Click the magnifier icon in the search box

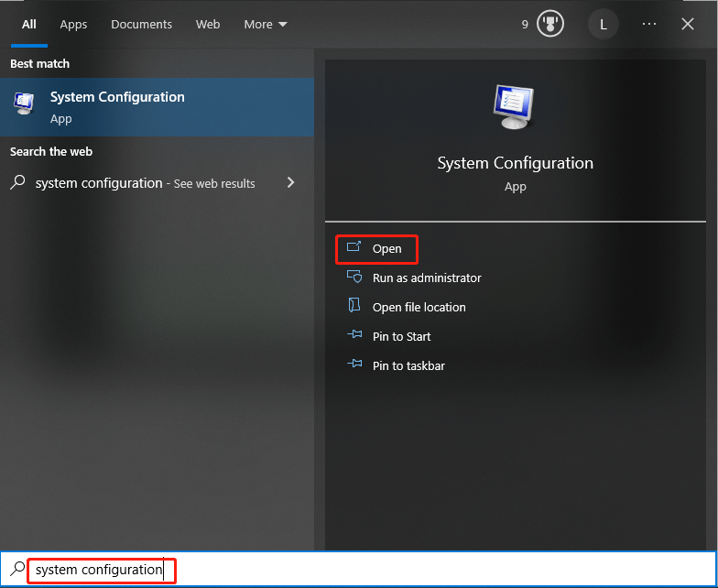tap(17, 569)
